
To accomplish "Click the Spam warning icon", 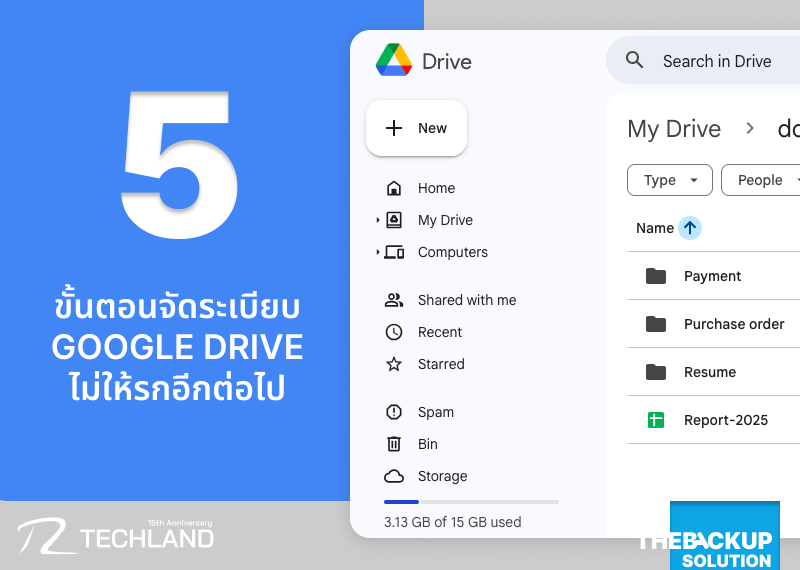I will (x=394, y=412).
